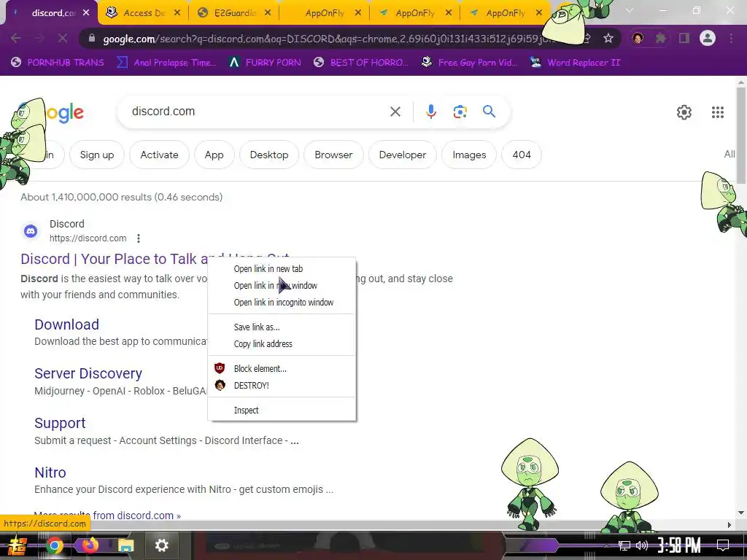Open Discord Support sitelink
Screen dimensions: 747x560
tap(60, 423)
